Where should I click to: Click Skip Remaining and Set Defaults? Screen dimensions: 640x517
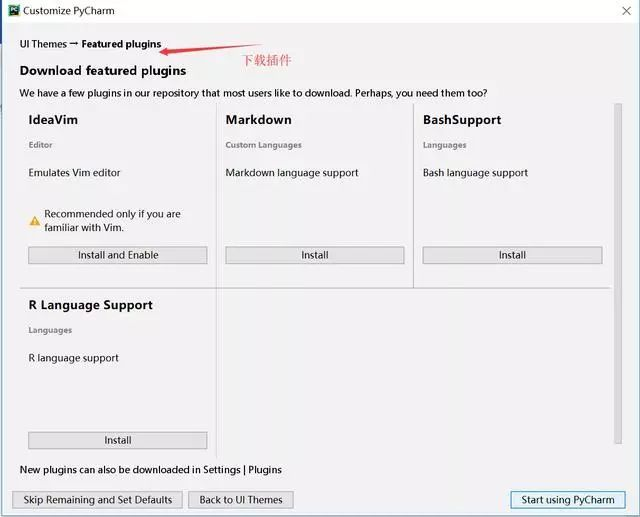tap(98, 500)
